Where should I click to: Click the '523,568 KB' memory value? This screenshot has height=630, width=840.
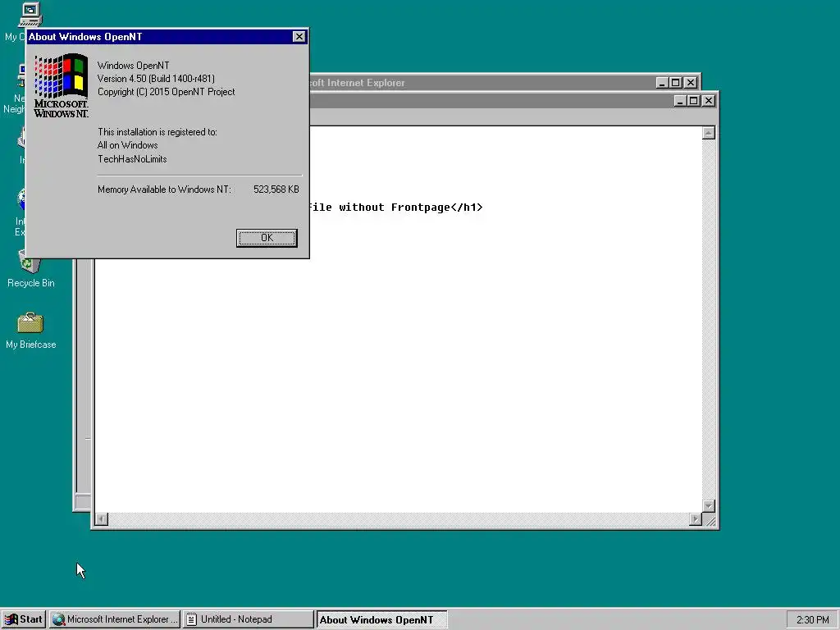click(x=276, y=189)
